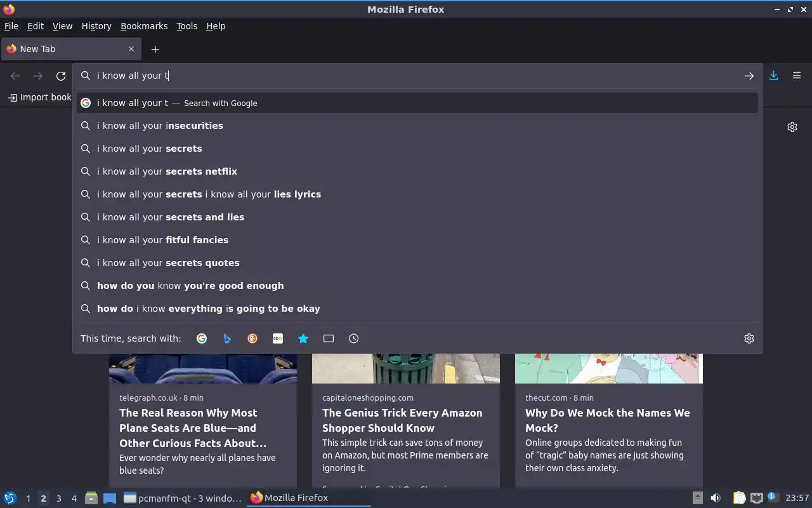Open article 'Why Most Plane Seats Are Blue'
Image resolution: width=812 pixels, height=508 pixels.
pos(193,428)
